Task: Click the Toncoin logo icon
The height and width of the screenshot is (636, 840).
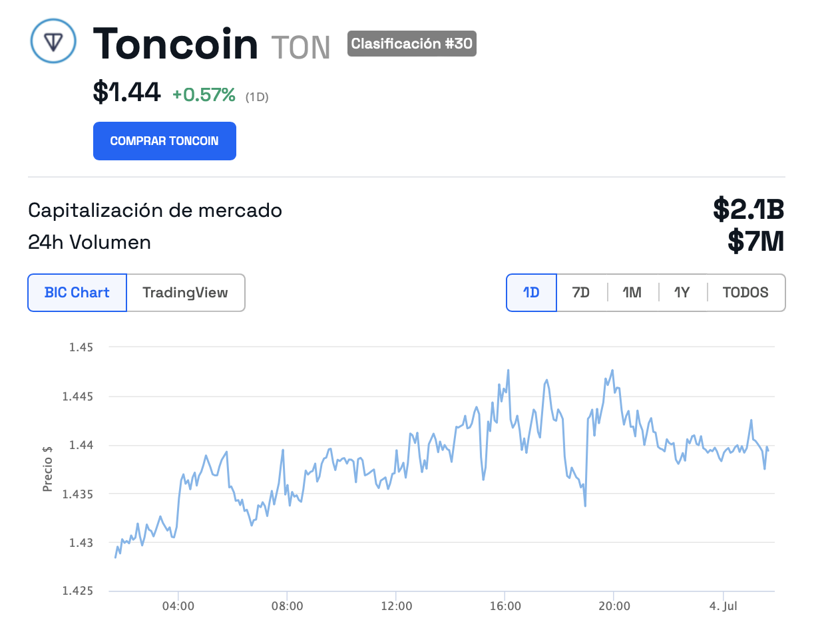Action: coord(53,41)
